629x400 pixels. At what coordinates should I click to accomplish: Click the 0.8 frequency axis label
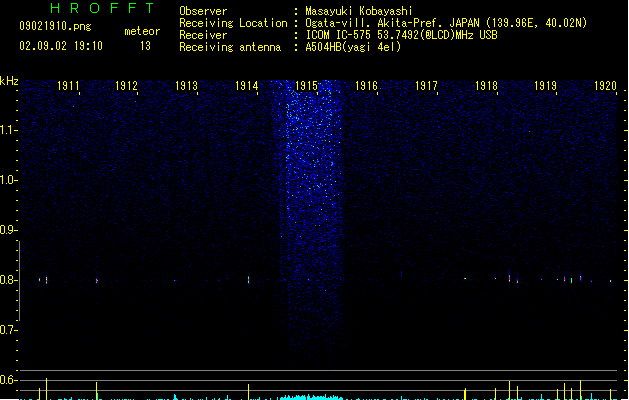(8, 280)
